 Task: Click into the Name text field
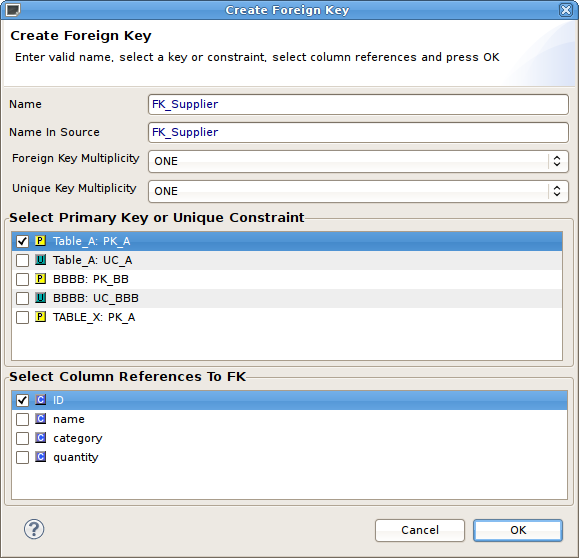pyautogui.click(x=358, y=104)
